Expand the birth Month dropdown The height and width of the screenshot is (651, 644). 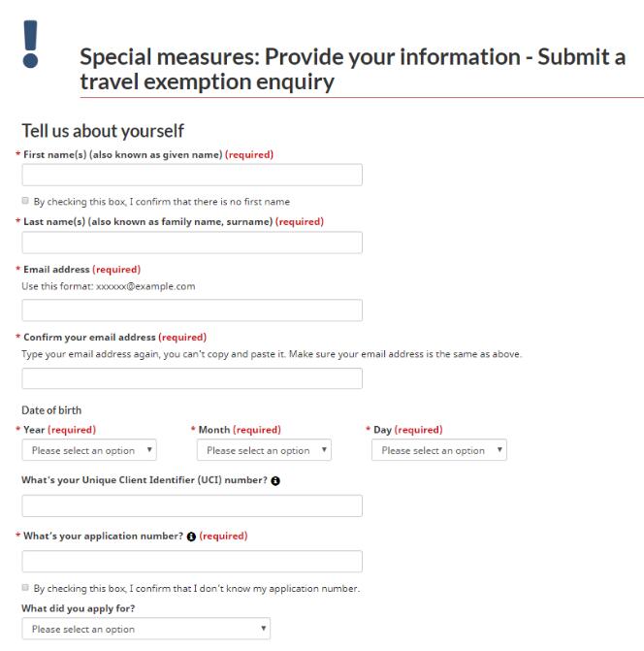coord(266,450)
